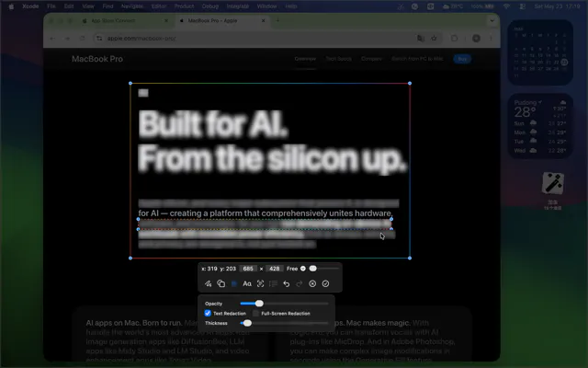Open the Apple menu
Screen dimensions: 588x368
pyautogui.click(x=11, y=6)
